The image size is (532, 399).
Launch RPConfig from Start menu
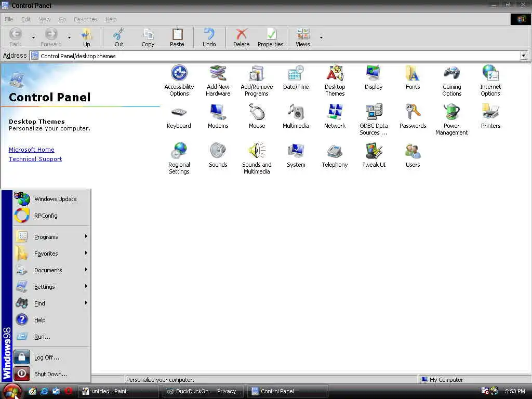52,216
